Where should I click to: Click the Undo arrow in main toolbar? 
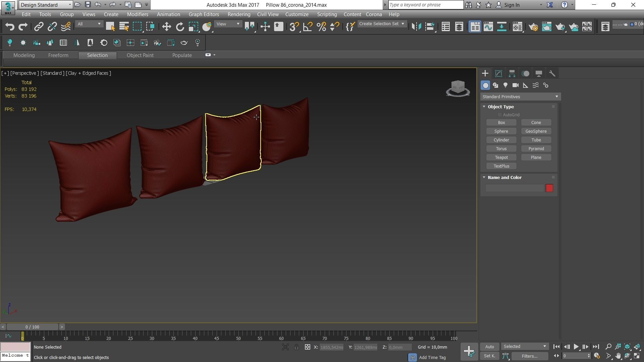click(x=10, y=27)
